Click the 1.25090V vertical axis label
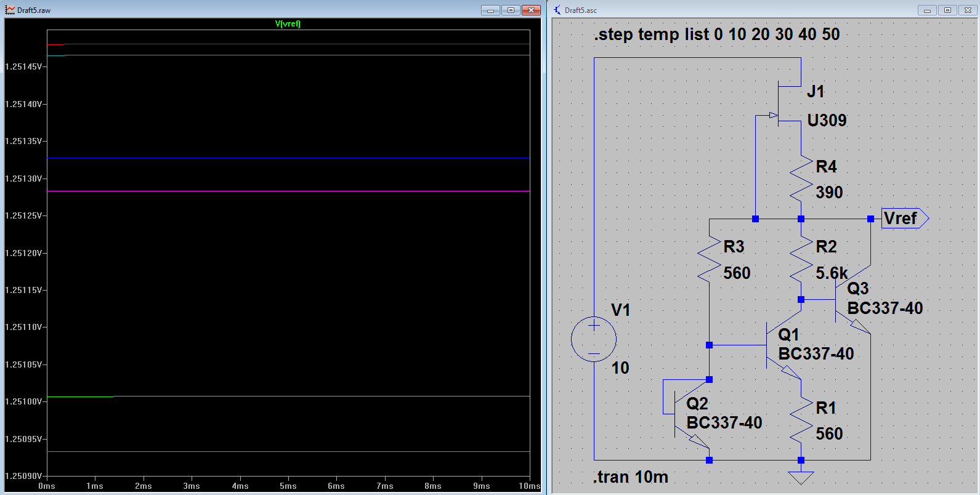 tap(23, 476)
